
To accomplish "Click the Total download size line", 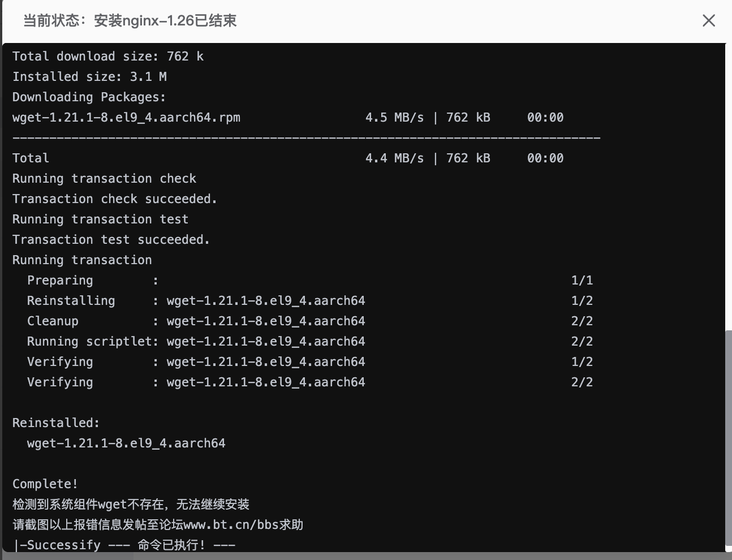I will pos(107,56).
